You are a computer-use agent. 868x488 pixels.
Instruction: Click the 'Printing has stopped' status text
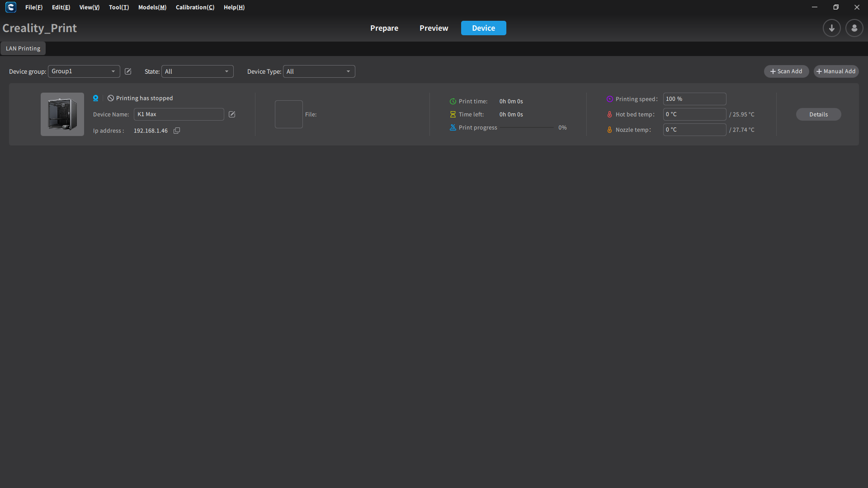click(144, 98)
